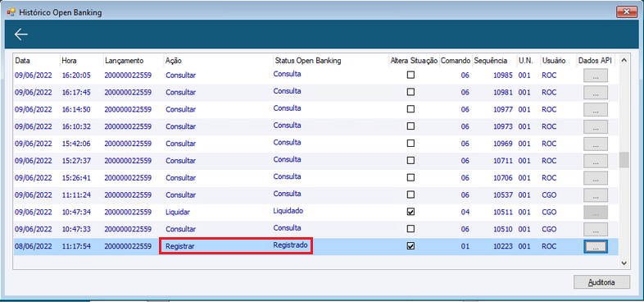Go back using the white arrow icon
644x302 pixels.
[x=21, y=34]
